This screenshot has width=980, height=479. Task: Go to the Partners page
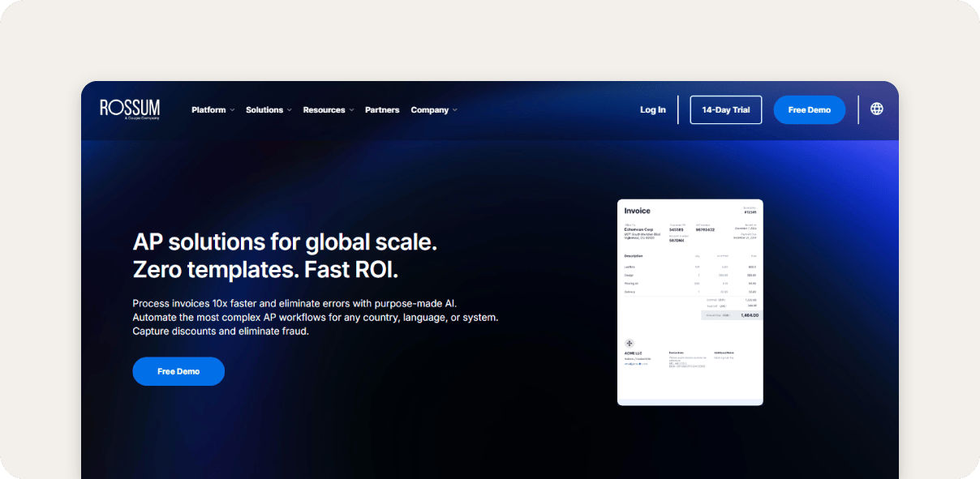tap(382, 109)
